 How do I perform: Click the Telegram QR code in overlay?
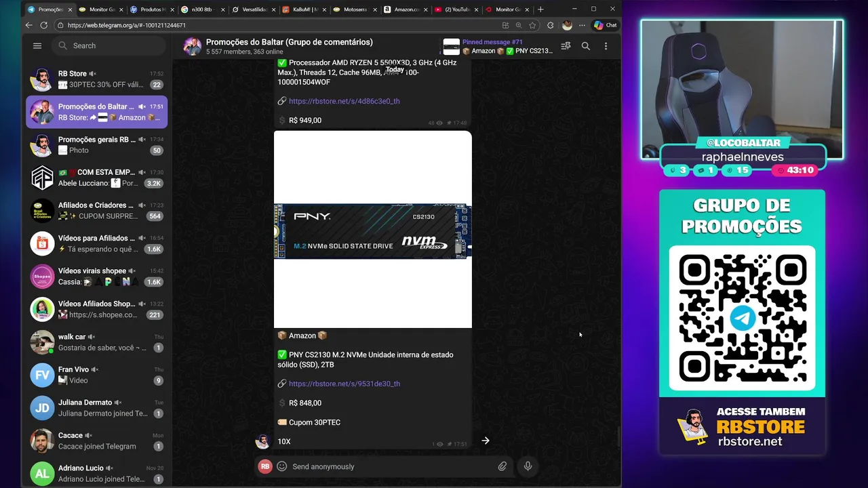click(x=742, y=319)
